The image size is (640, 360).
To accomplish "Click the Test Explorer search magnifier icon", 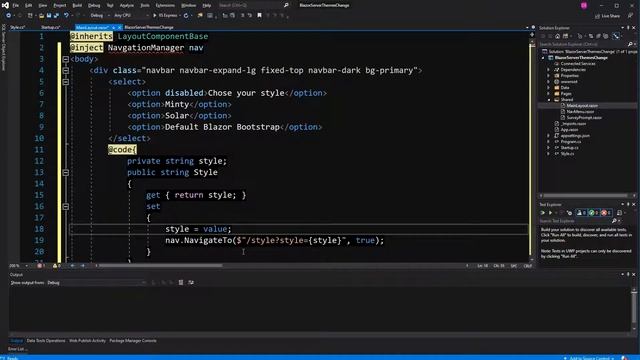I will tap(614, 221).
